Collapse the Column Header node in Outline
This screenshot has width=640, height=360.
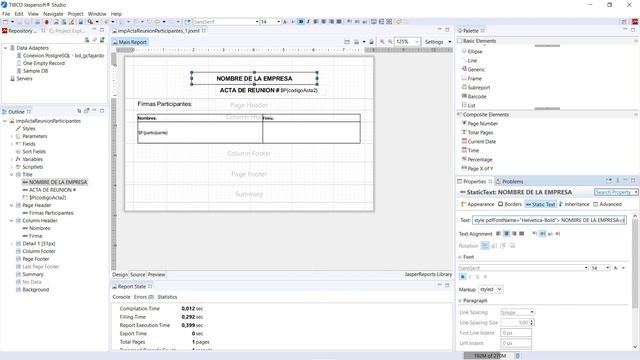coord(12,220)
